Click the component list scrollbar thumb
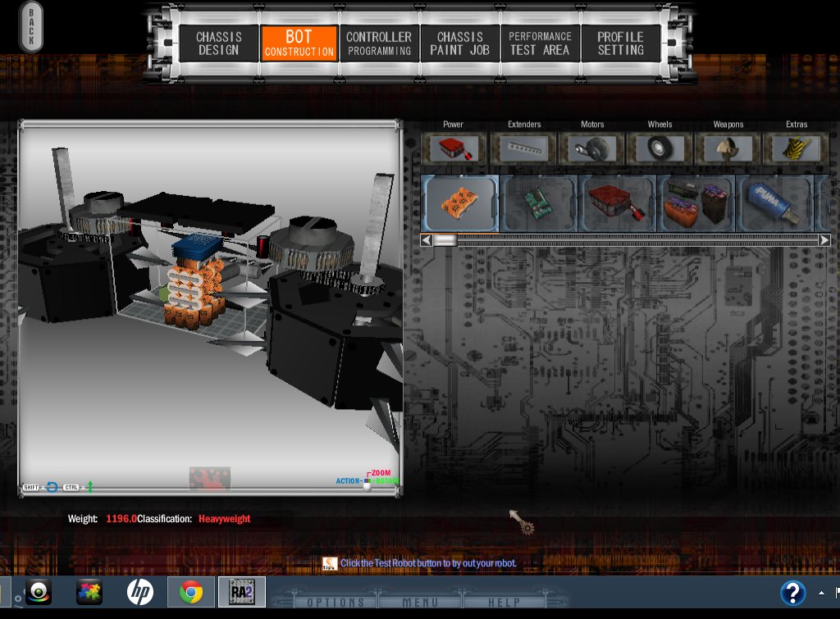Screen dimensions: 840x619 click(445, 240)
